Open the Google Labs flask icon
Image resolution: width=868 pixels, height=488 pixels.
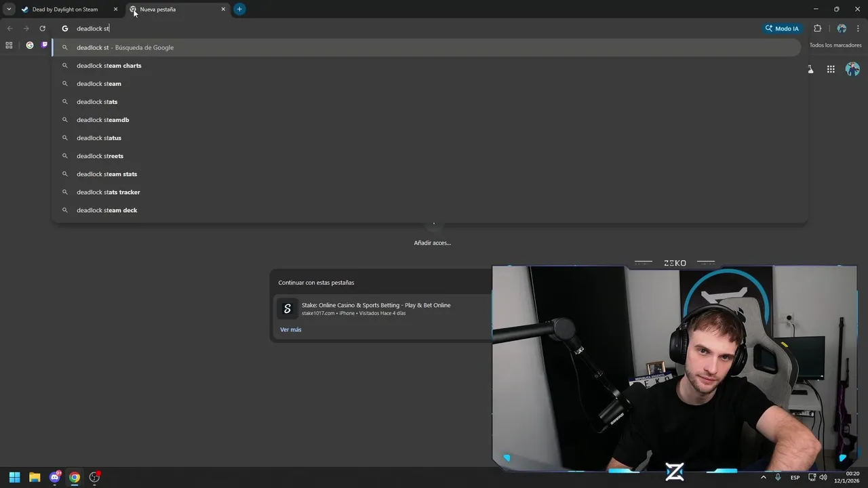point(810,69)
